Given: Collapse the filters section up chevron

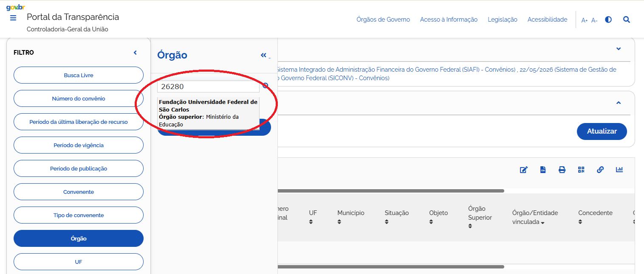Looking at the screenshot, I should tap(619, 103).
